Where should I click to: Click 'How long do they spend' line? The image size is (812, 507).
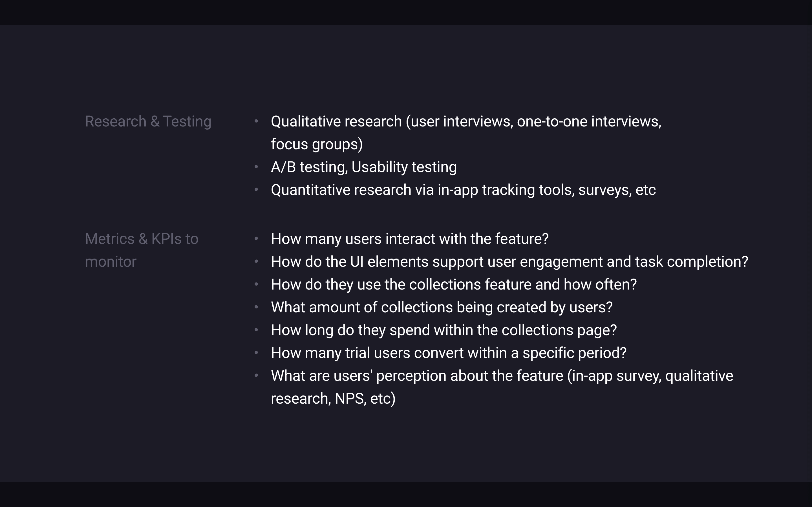point(443,330)
